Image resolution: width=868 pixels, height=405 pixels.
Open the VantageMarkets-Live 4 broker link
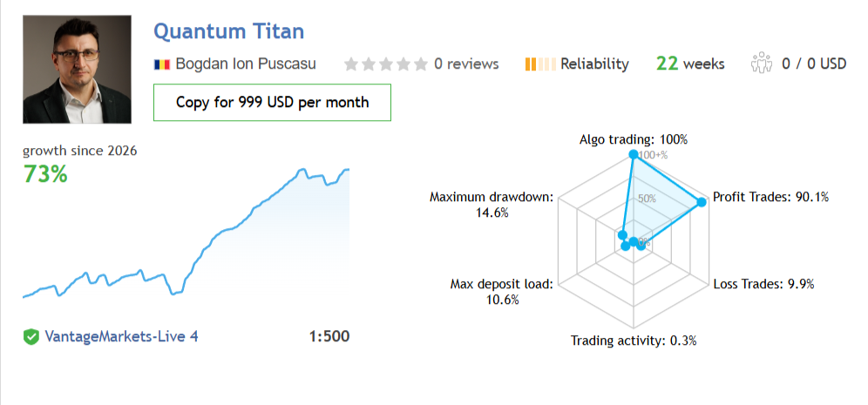click(x=121, y=336)
